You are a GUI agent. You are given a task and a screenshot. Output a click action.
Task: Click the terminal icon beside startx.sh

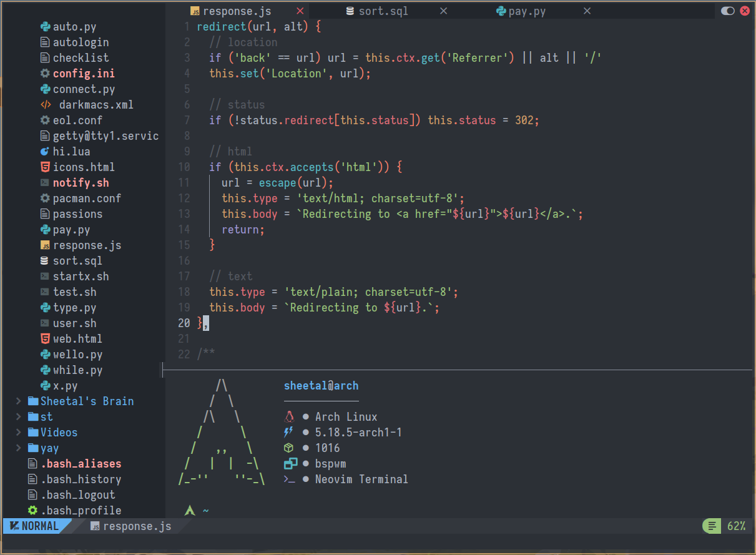(45, 277)
